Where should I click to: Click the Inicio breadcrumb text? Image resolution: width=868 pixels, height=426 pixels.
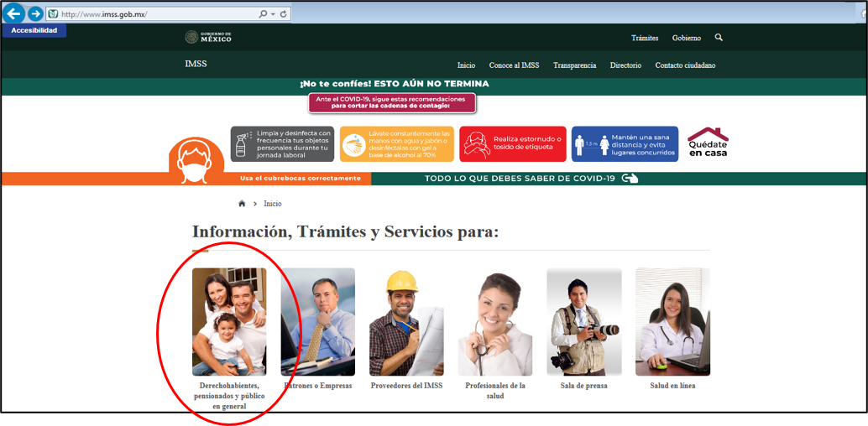[272, 204]
